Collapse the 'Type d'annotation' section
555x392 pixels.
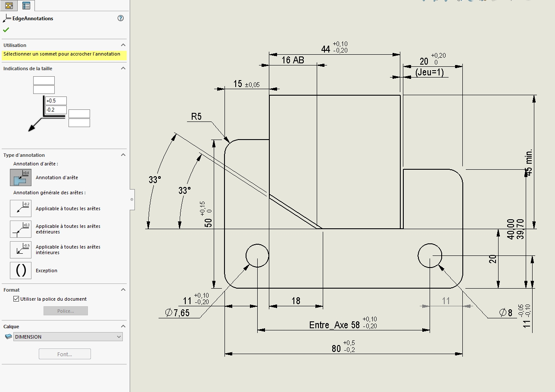click(x=123, y=155)
